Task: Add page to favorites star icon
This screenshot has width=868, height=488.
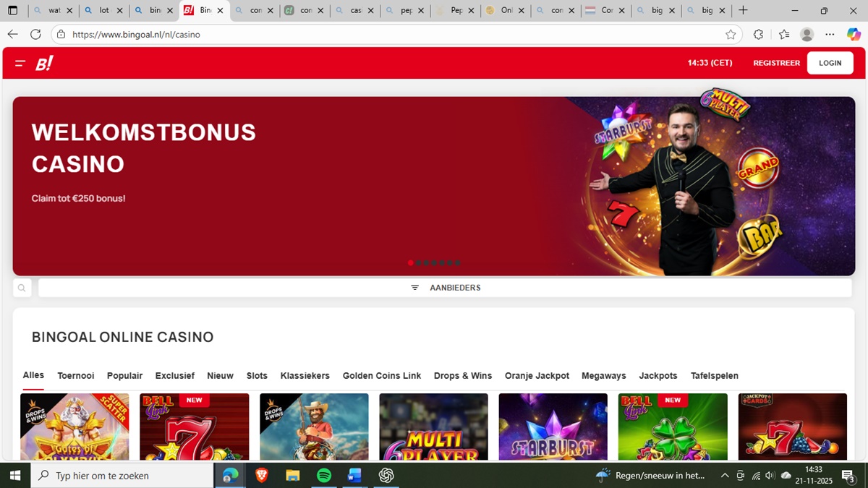Action: [x=731, y=35]
